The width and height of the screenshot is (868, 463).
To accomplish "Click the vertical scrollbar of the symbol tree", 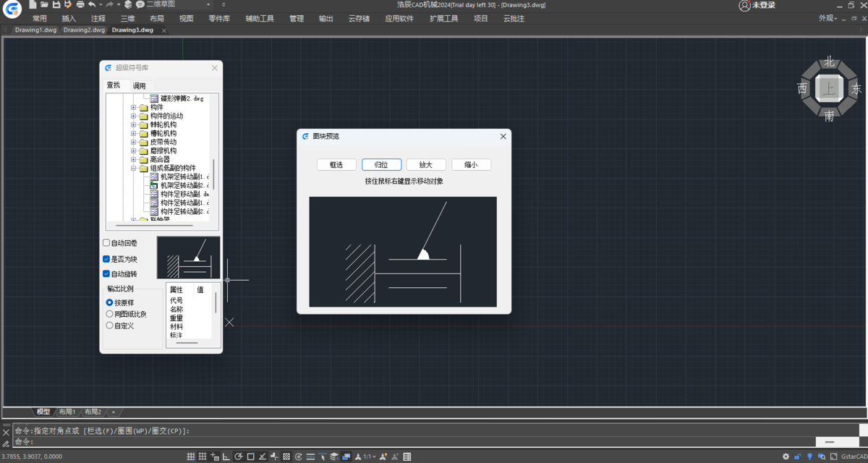I will pos(213,176).
